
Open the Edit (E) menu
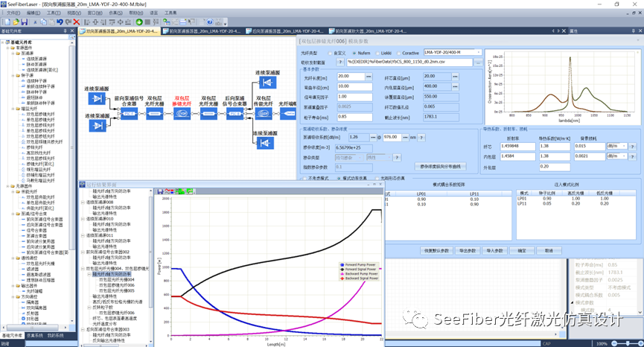34,13
